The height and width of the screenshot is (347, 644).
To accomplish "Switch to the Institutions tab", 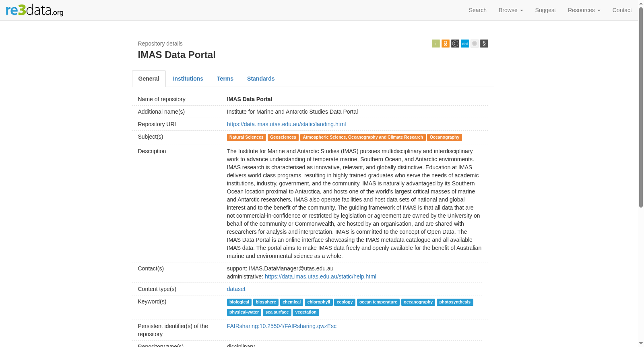I will coord(188,79).
